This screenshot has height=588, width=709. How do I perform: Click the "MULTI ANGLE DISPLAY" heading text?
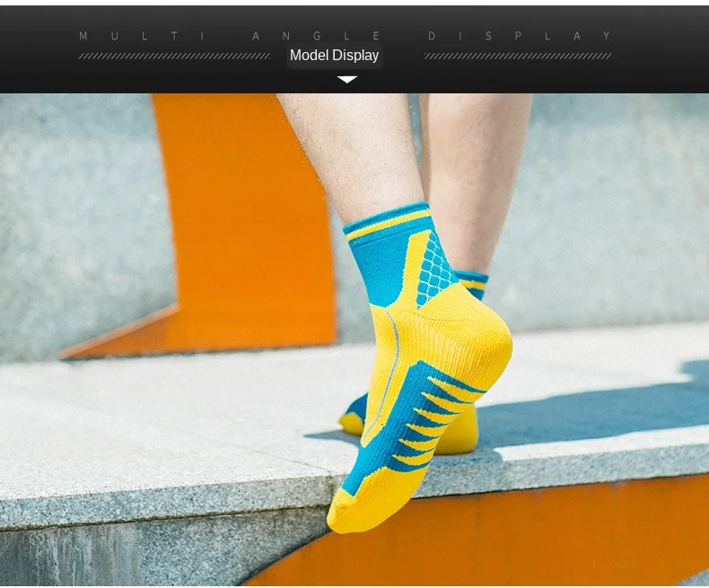[346, 36]
